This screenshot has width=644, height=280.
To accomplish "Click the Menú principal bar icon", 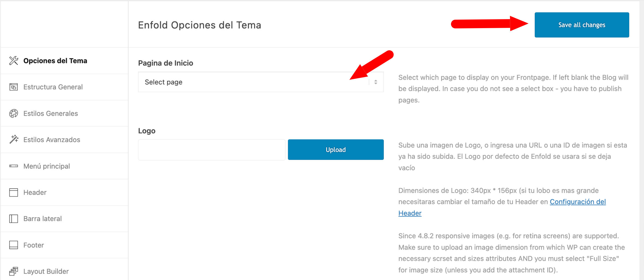I will [x=14, y=166].
